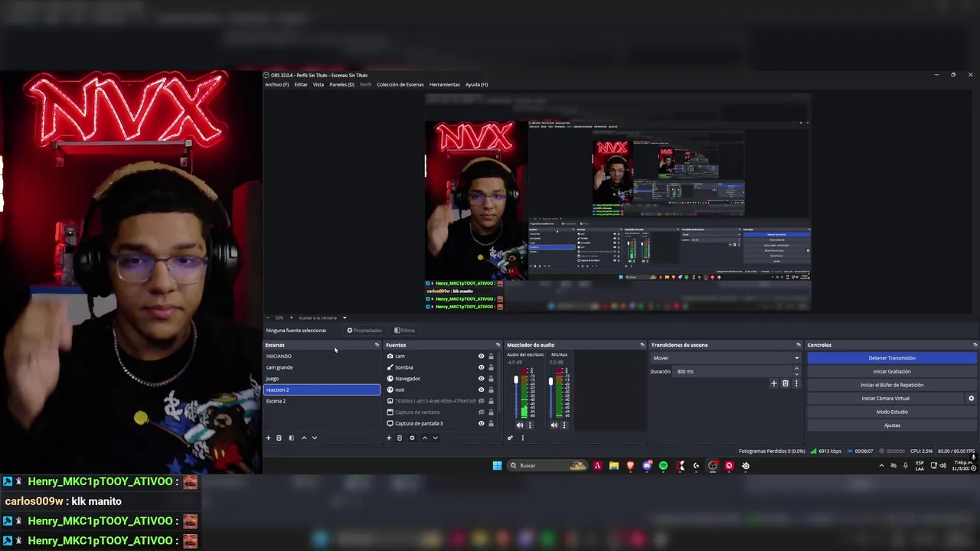Open advanced audio properties gears icon
The height and width of the screenshot is (551, 980).
click(x=510, y=438)
